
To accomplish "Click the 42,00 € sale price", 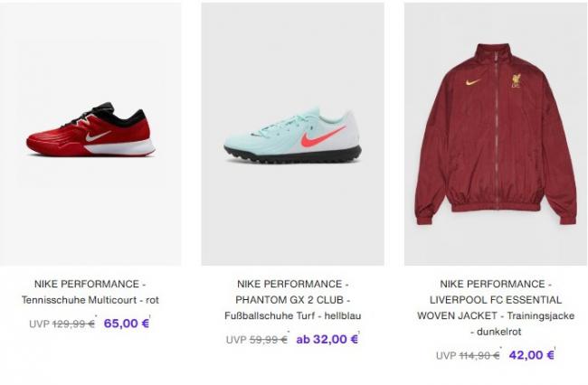I will tap(531, 355).
